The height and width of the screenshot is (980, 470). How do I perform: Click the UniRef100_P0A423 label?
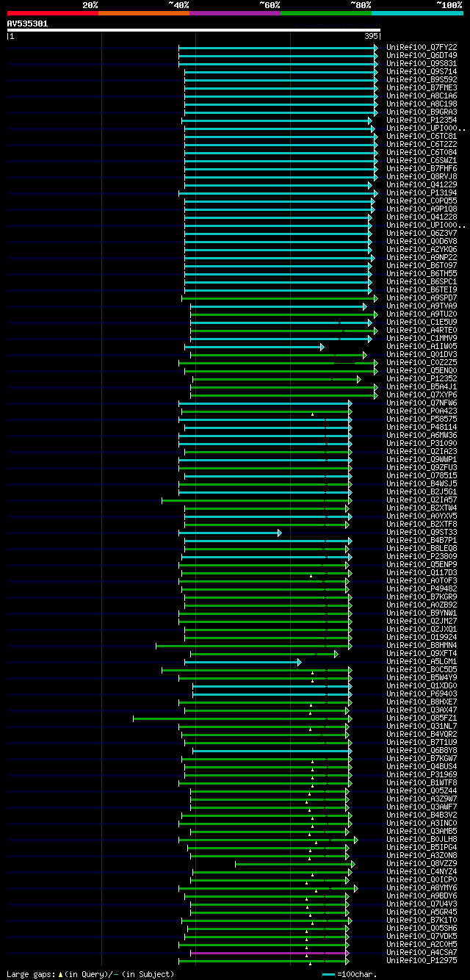[422, 411]
